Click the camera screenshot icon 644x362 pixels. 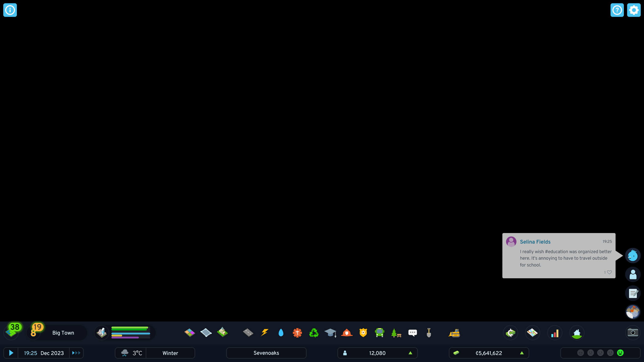click(633, 333)
